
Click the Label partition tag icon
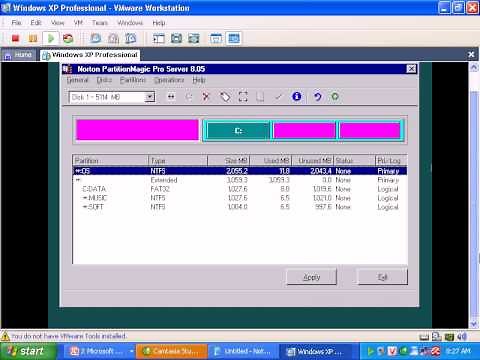[225, 97]
